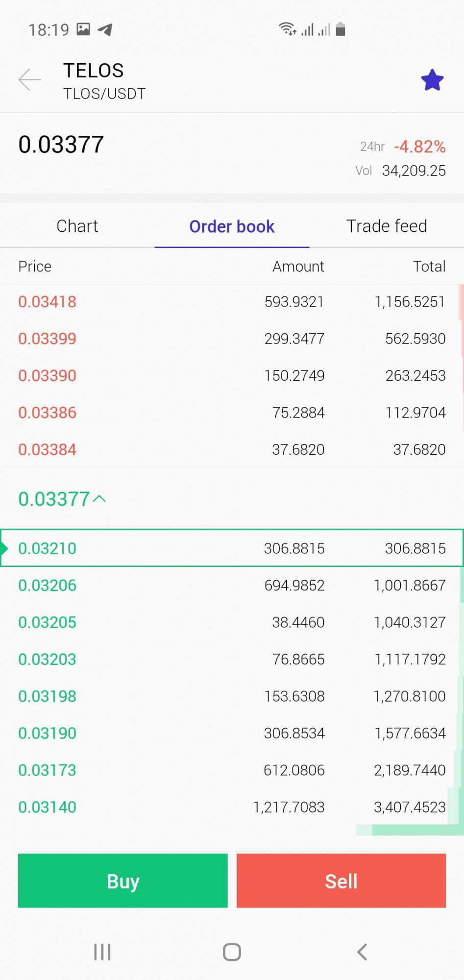Tap the 24hr change -4.82%
464x980 pixels.
420,147
